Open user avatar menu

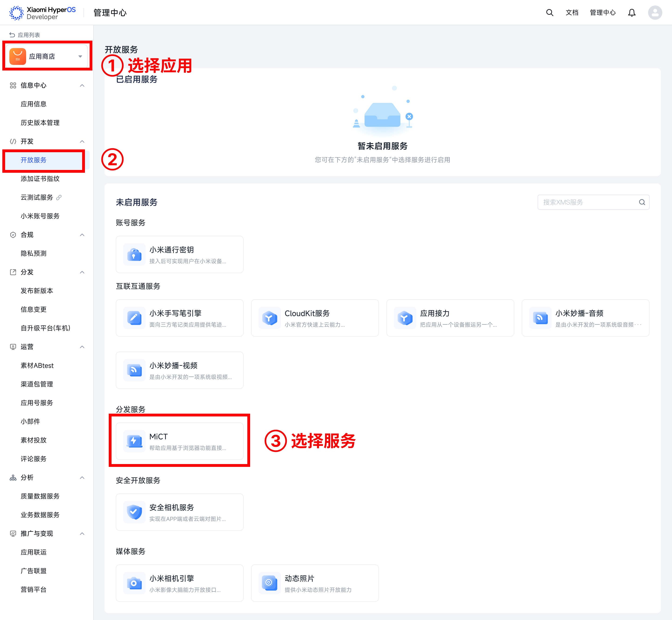tap(655, 13)
